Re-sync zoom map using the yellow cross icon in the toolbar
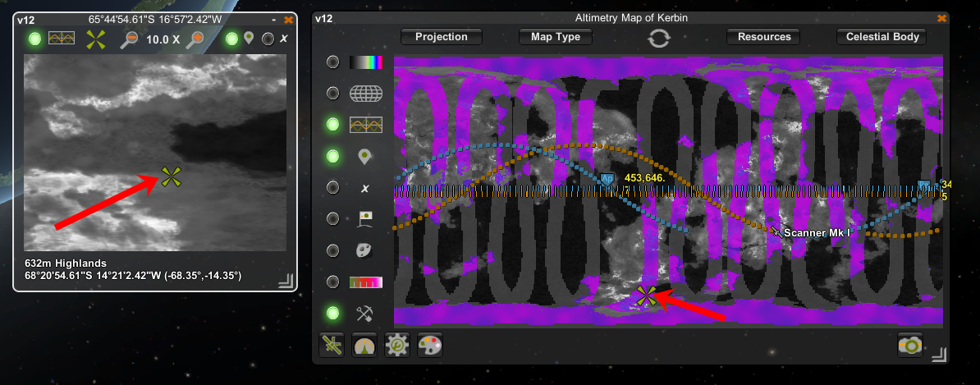This screenshot has height=385, width=980. pos(96,39)
